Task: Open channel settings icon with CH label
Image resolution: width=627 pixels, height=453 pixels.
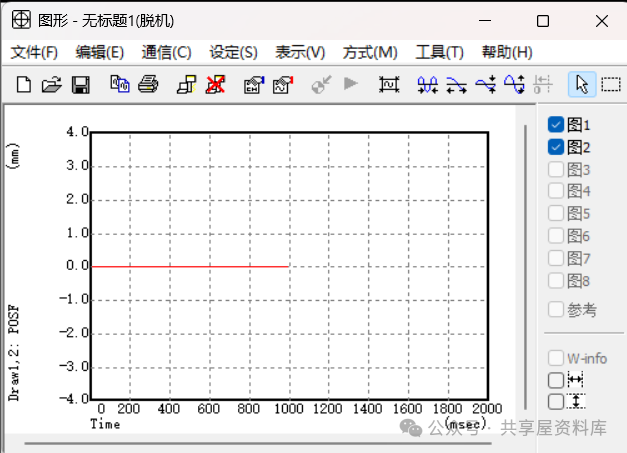Action: tap(254, 84)
